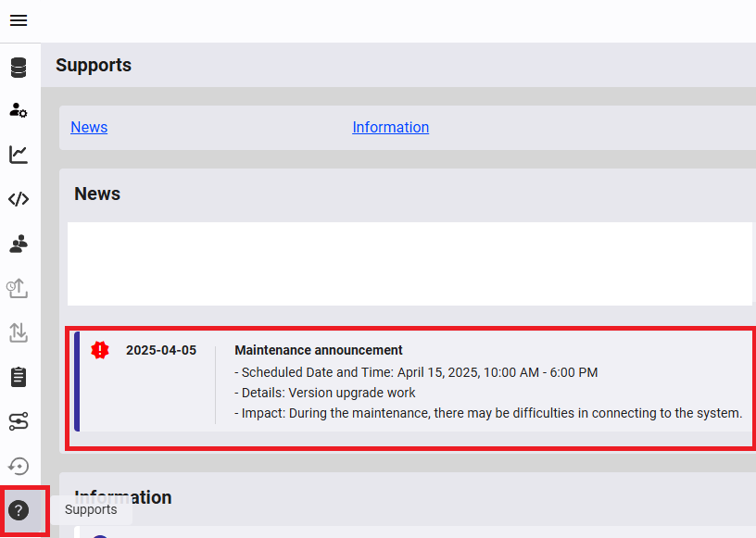Open the hamburger menu
This screenshot has width=756, height=538.
(x=19, y=20)
